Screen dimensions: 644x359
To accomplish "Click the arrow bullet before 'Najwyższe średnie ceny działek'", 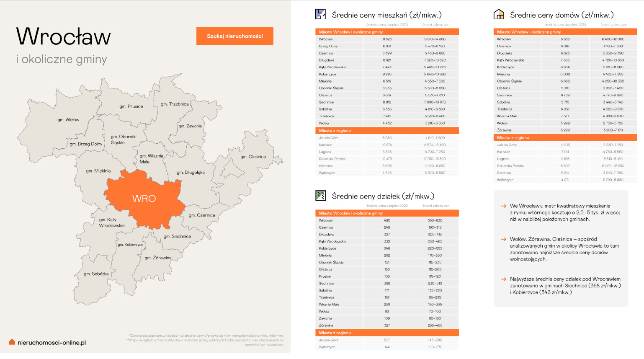I will [x=503, y=279].
